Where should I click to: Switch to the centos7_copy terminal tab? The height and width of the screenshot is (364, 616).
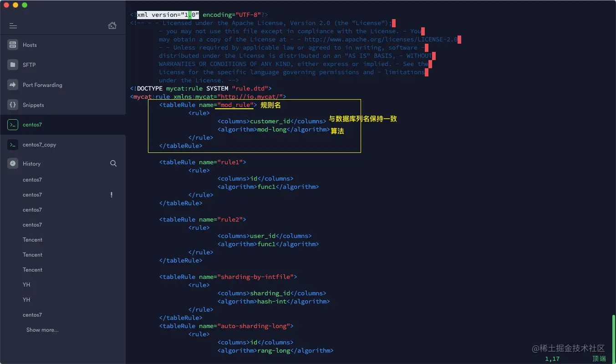coord(63,145)
